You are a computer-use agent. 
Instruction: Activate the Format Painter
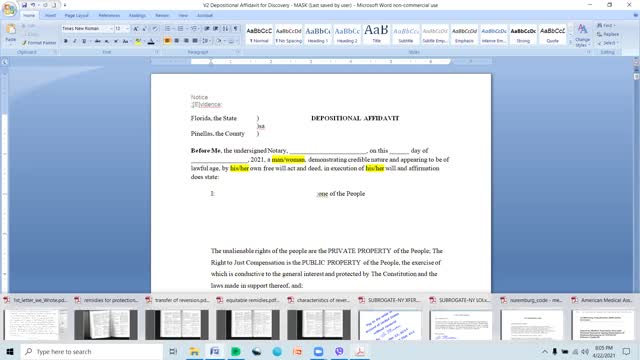(39, 42)
